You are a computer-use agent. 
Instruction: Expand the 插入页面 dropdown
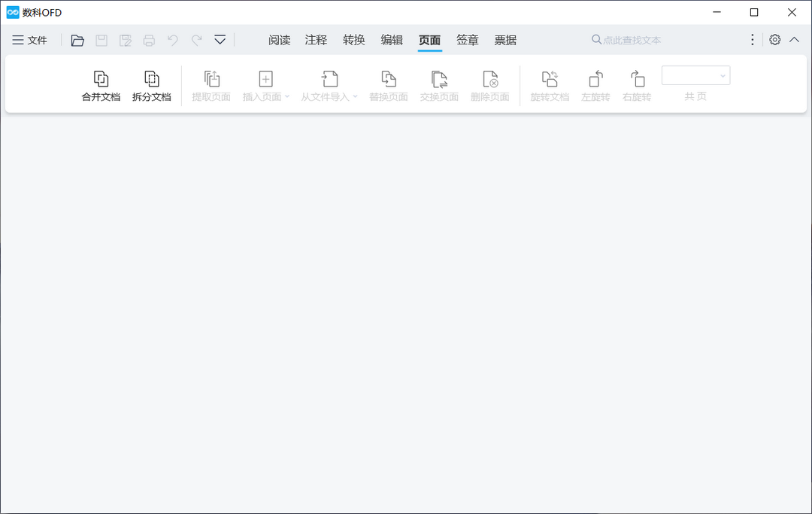287,97
